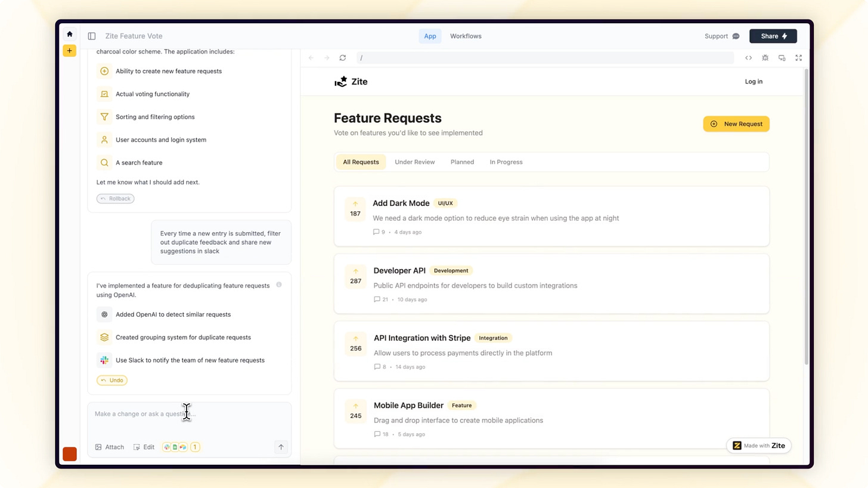Go forward in preview navigation

point(327,58)
